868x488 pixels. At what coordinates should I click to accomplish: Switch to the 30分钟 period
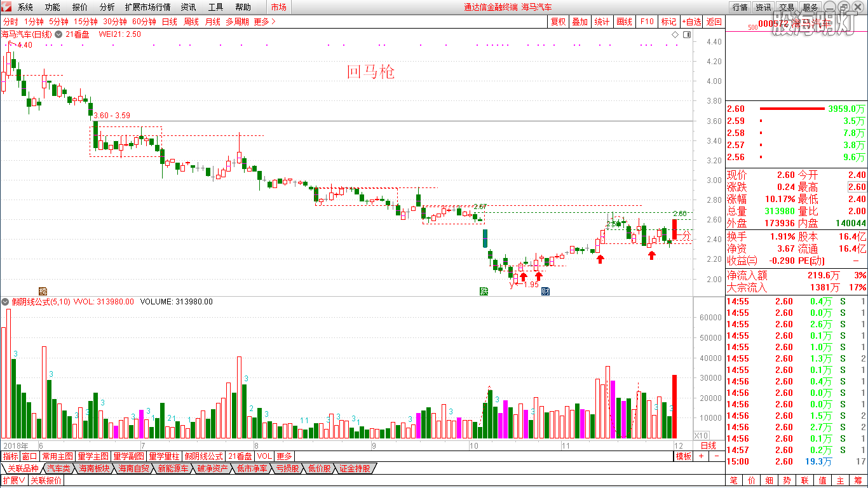[115, 22]
